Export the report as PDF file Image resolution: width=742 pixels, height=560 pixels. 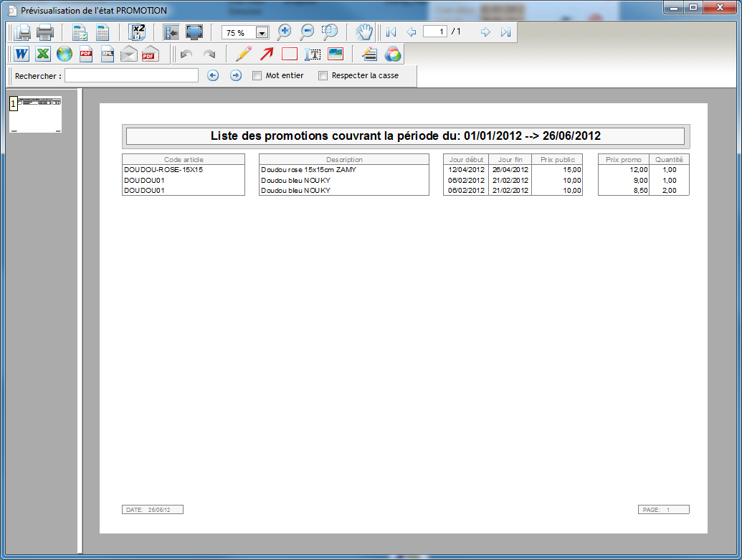click(x=86, y=54)
